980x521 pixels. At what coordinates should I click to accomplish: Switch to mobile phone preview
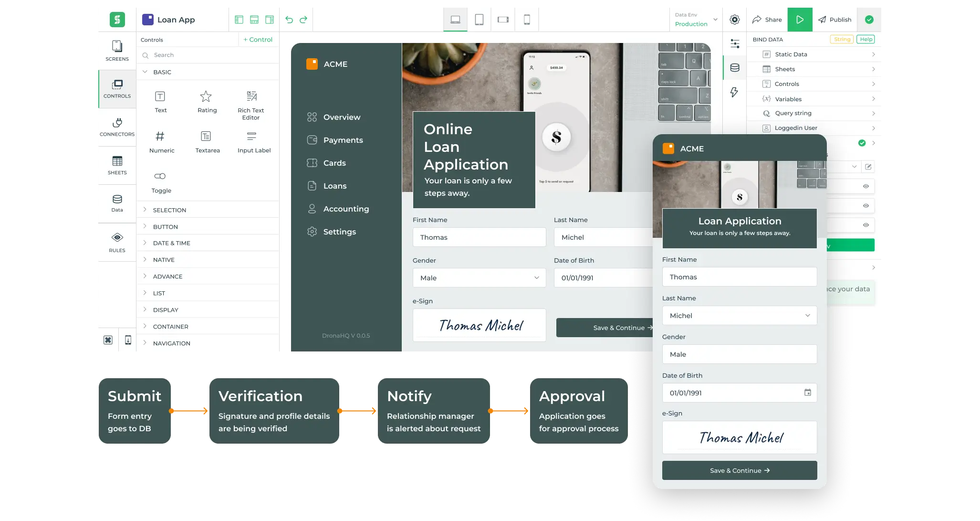click(x=527, y=20)
